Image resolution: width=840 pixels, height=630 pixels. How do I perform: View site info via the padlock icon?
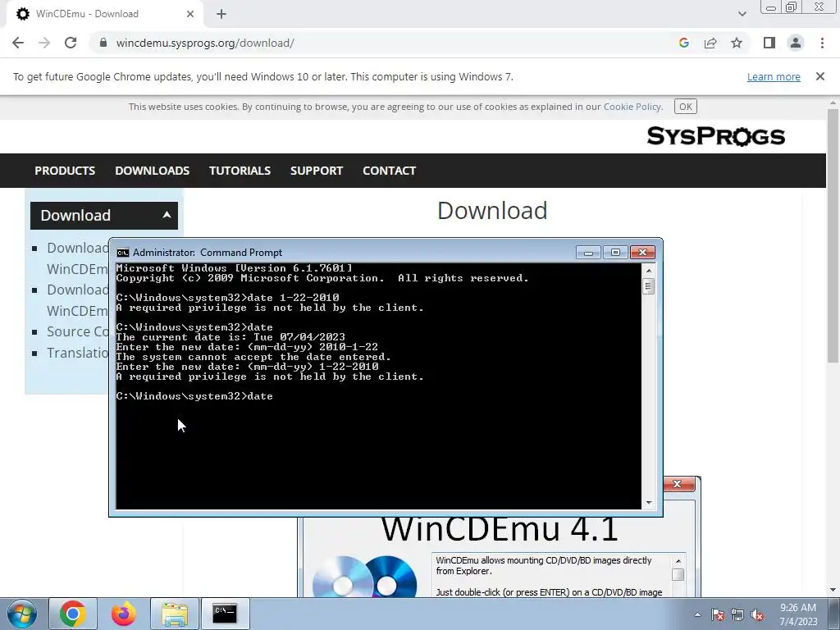point(103,43)
